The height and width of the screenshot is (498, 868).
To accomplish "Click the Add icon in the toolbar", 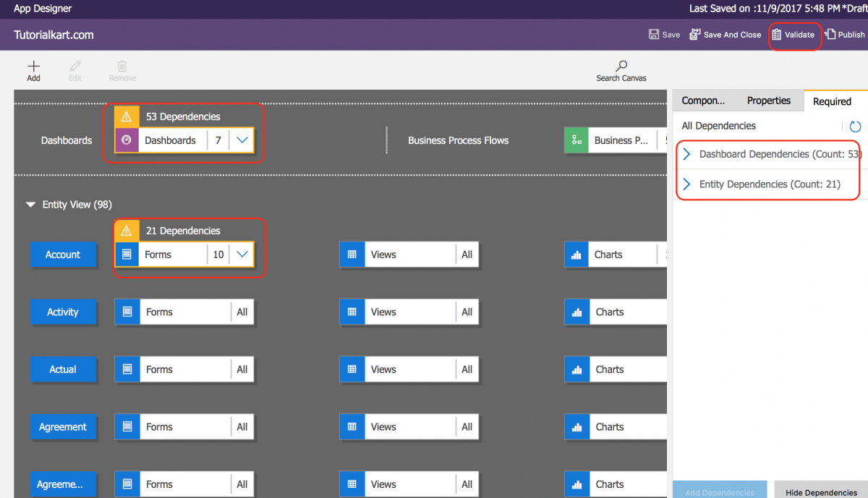I will (x=33, y=65).
